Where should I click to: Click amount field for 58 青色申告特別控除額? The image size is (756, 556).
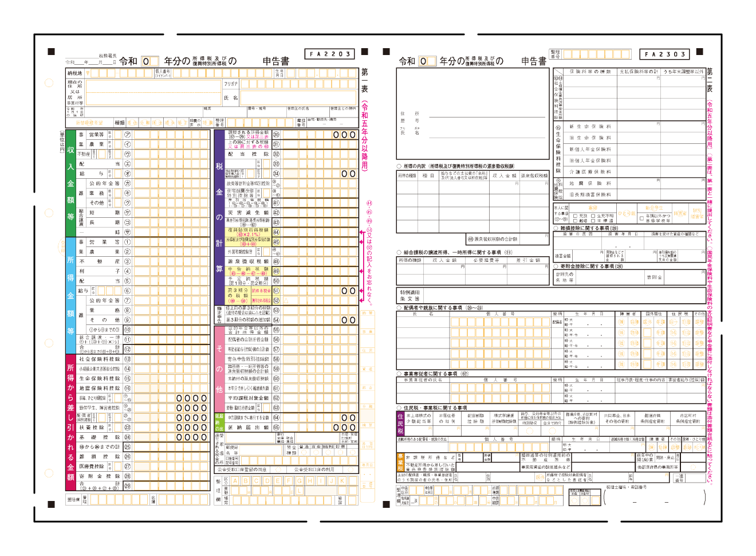[320, 359]
